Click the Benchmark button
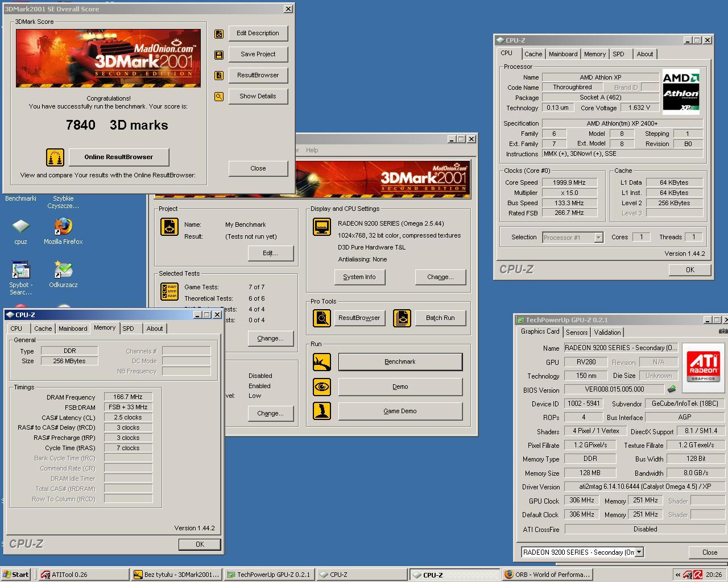The width and height of the screenshot is (728, 582). pos(400,361)
